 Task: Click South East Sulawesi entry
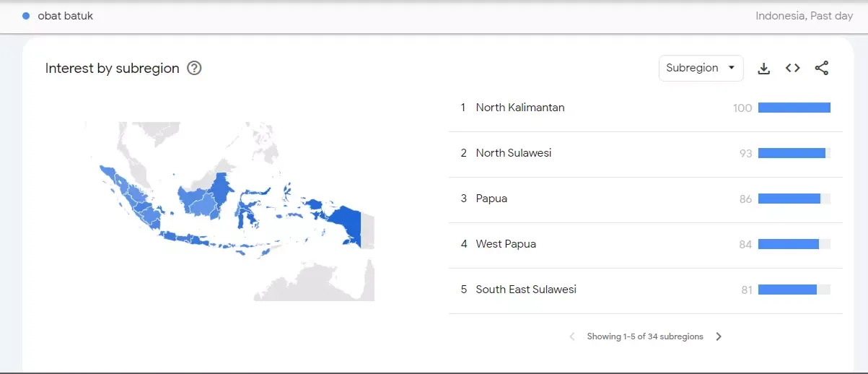pos(525,290)
